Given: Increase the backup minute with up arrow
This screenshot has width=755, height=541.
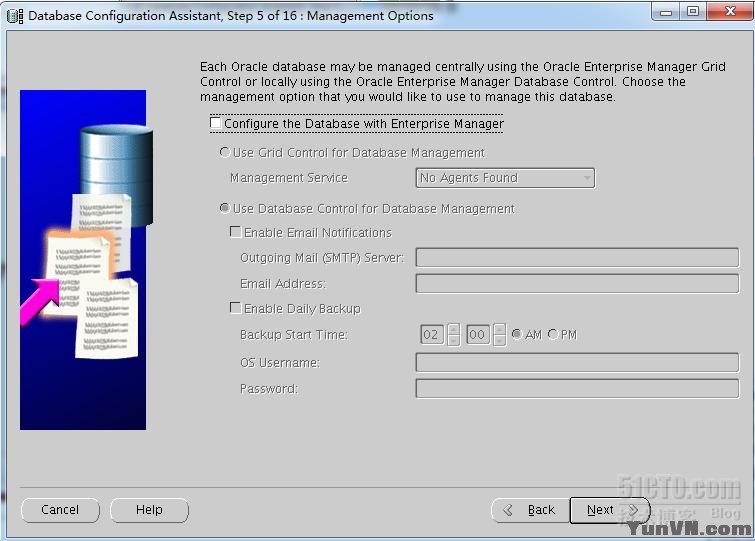Looking at the screenshot, I should (x=500, y=329).
